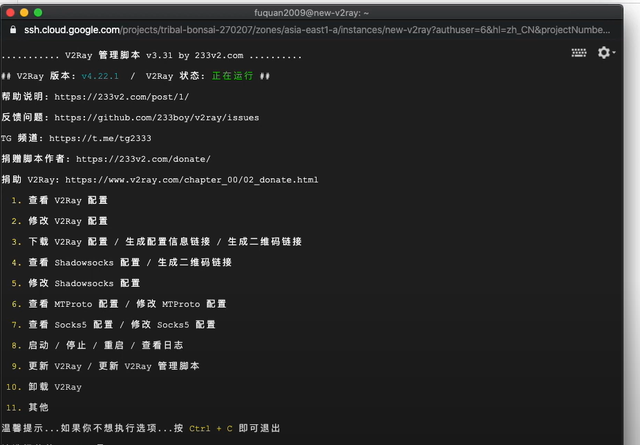The image size is (640, 445).
Task: Click option 1 查看 V2Ray 配置
Action: click(60, 200)
